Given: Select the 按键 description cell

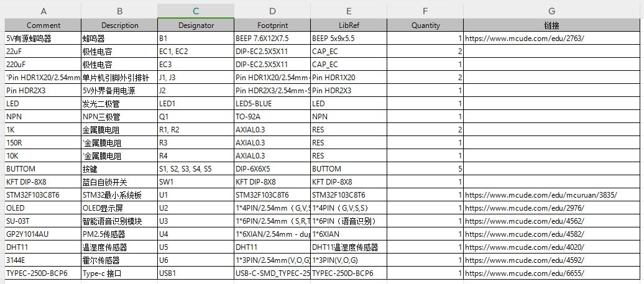Looking at the screenshot, I should (119, 168).
